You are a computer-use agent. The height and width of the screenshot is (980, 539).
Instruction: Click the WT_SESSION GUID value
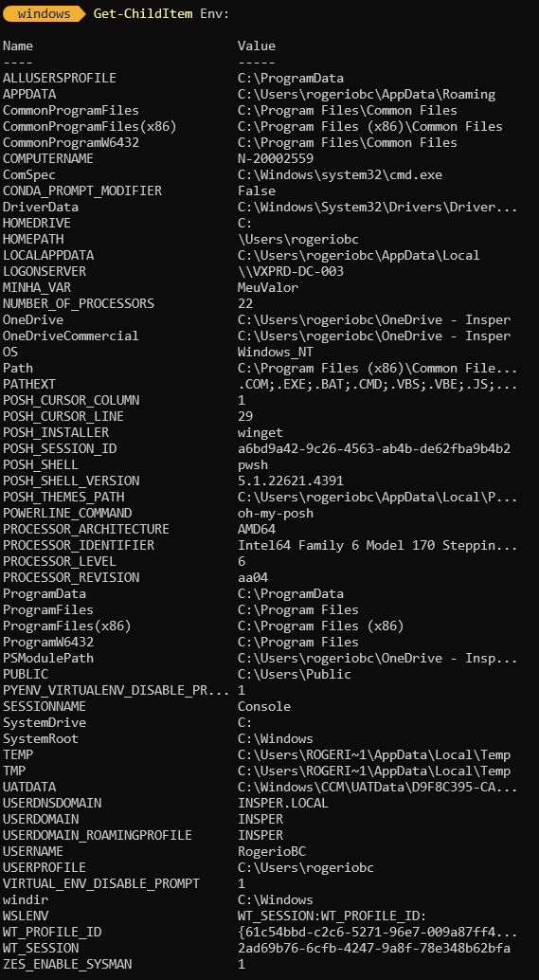pyautogui.click(x=374, y=948)
